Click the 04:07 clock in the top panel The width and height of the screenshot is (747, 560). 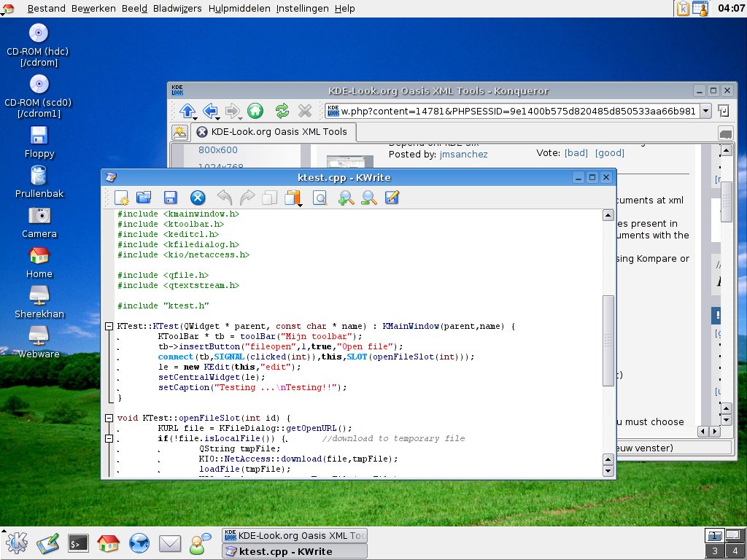click(x=731, y=8)
